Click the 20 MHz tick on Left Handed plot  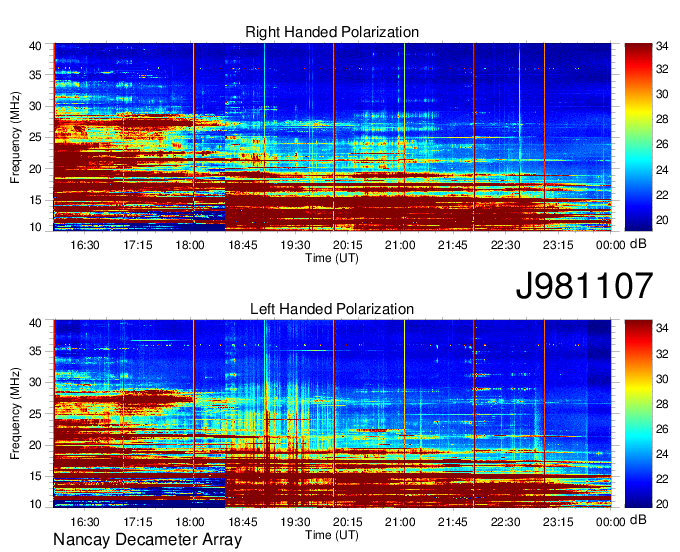35,445
